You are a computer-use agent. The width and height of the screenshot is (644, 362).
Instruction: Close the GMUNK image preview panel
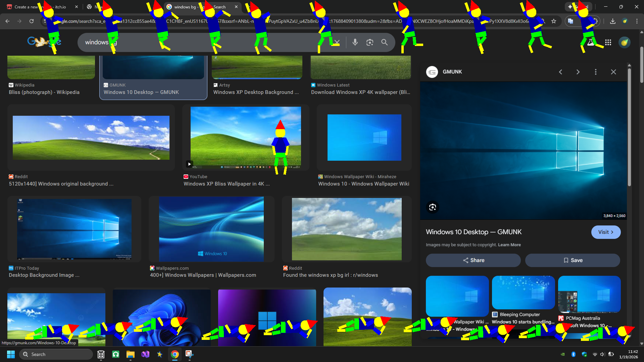[x=613, y=72]
